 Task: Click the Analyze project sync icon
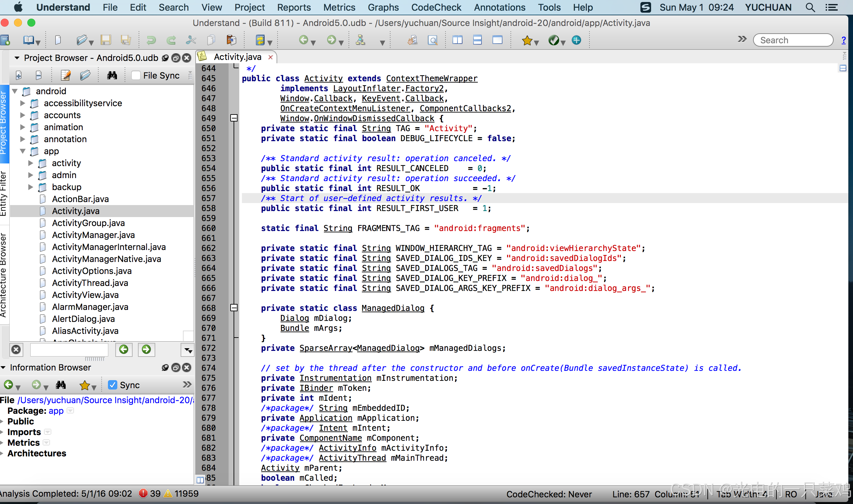(x=260, y=40)
